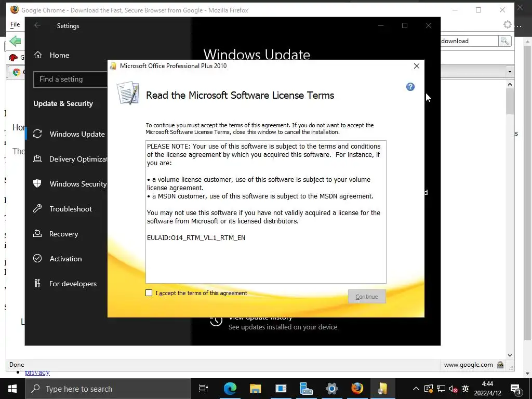Launch Microsoft Edge from the taskbar
Image resolution: width=532 pixels, height=399 pixels.
[230, 389]
